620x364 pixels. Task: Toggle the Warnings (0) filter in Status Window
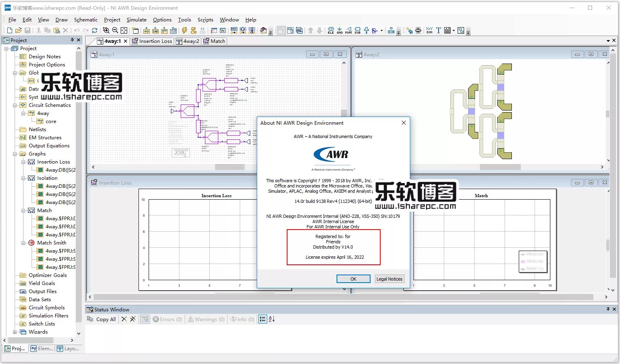tap(206, 319)
